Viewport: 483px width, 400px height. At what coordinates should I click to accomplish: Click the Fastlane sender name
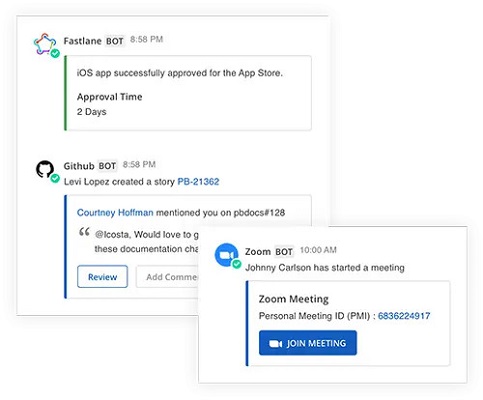83,41
